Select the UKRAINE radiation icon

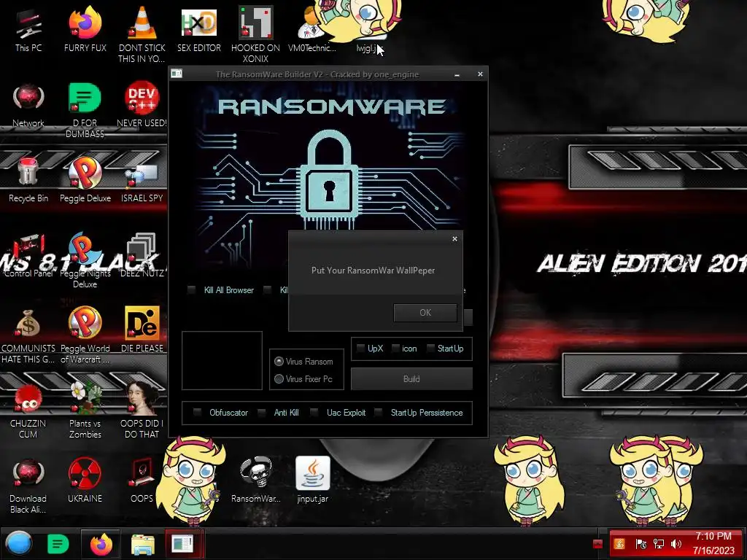(x=85, y=480)
